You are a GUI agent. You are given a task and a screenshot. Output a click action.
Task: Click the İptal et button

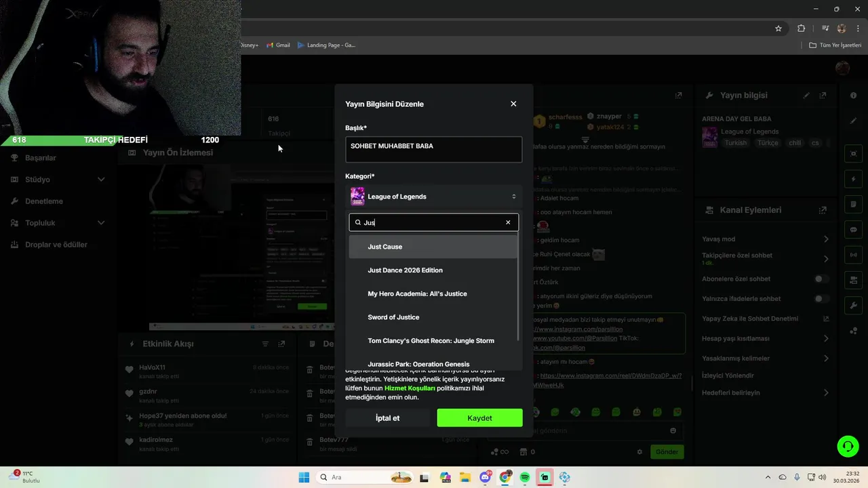[x=387, y=418]
